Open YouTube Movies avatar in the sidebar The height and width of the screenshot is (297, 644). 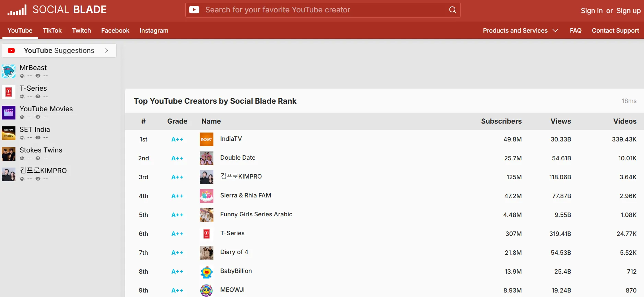click(x=9, y=113)
